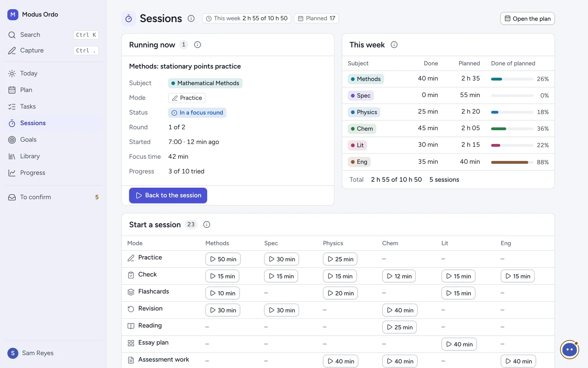Click the Sam Reyes avatar
The image size is (588, 368).
[x=13, y=353]
